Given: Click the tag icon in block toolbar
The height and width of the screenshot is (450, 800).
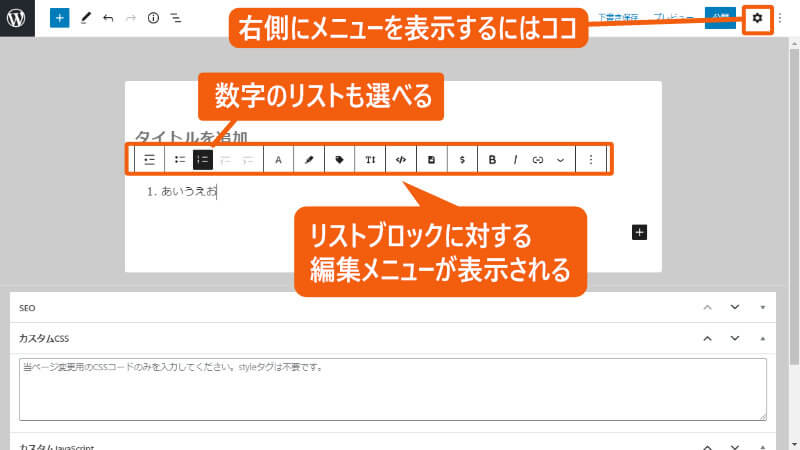Looking at the screenshot, I should click(x=339, y=160).
